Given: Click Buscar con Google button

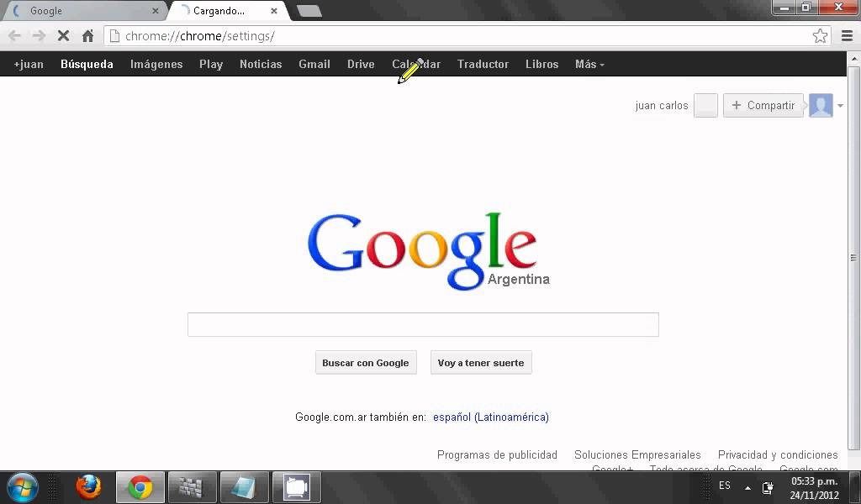Looking at the screenshot, I should (366, 363).
